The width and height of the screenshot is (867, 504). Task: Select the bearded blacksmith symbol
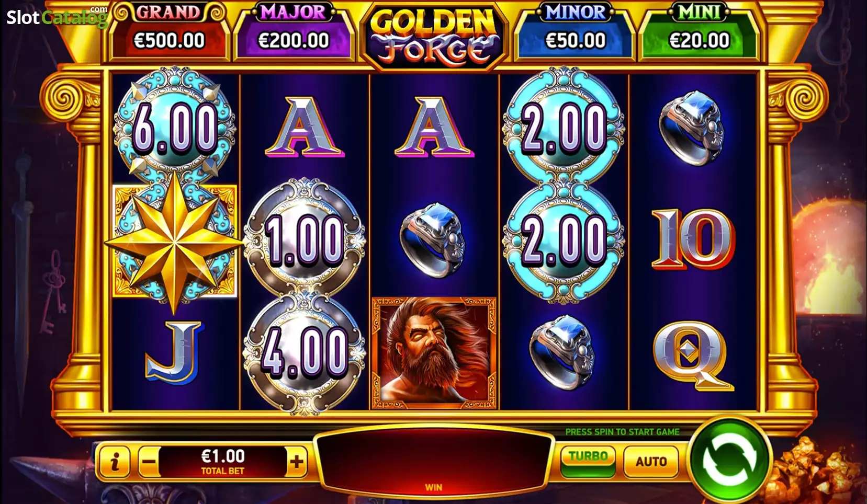[434, 353]
